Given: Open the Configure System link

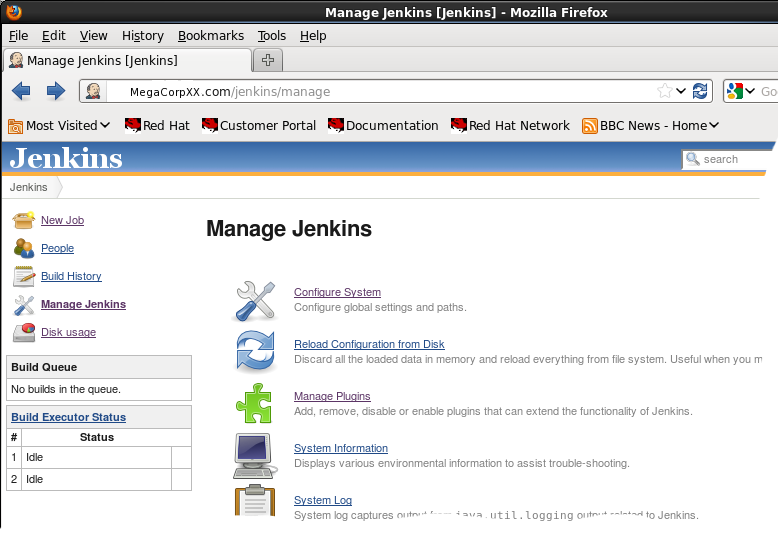Looking at the screenshot, I should click(x=337, y=292).
